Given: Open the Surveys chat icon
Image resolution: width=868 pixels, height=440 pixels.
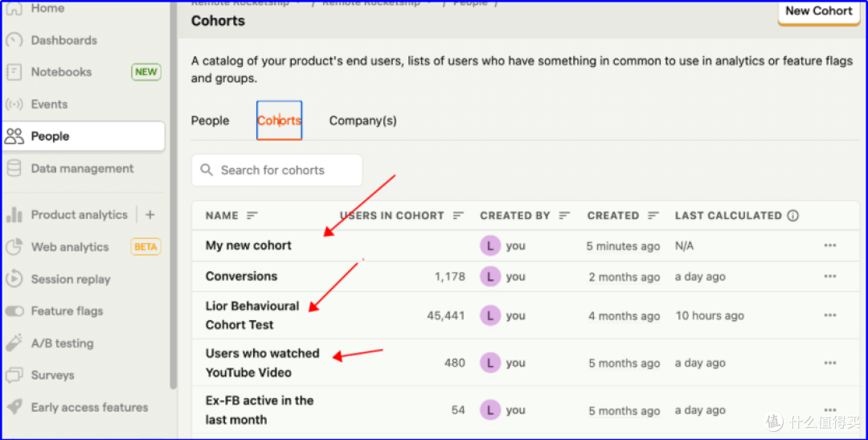Looking at the screenshot, I should (x=14, y=375).
